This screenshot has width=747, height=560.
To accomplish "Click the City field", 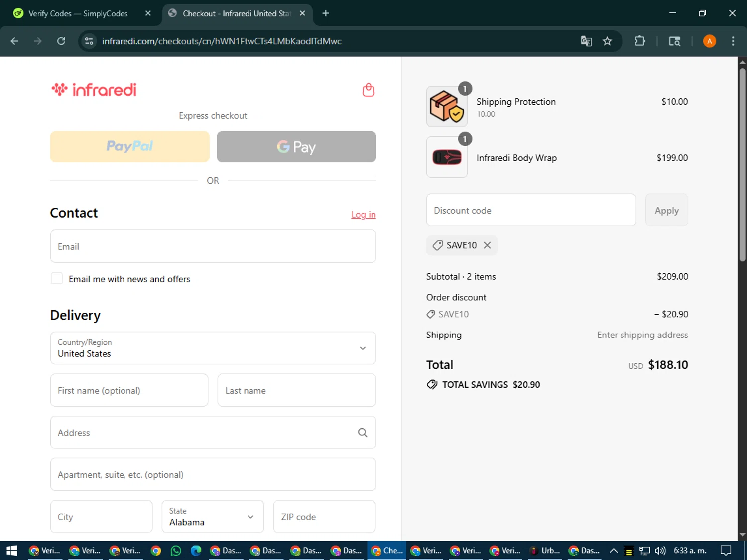I will pos(101,517).
